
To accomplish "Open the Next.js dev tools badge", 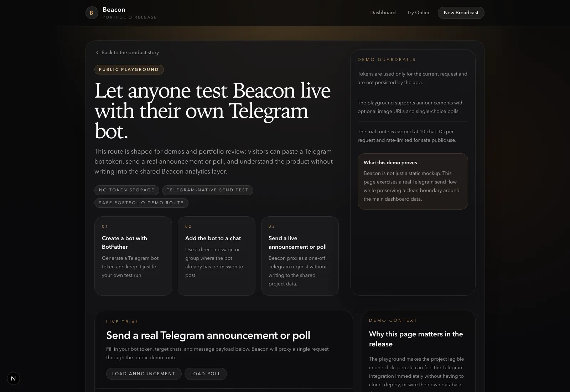I will [x=14, y=378].
